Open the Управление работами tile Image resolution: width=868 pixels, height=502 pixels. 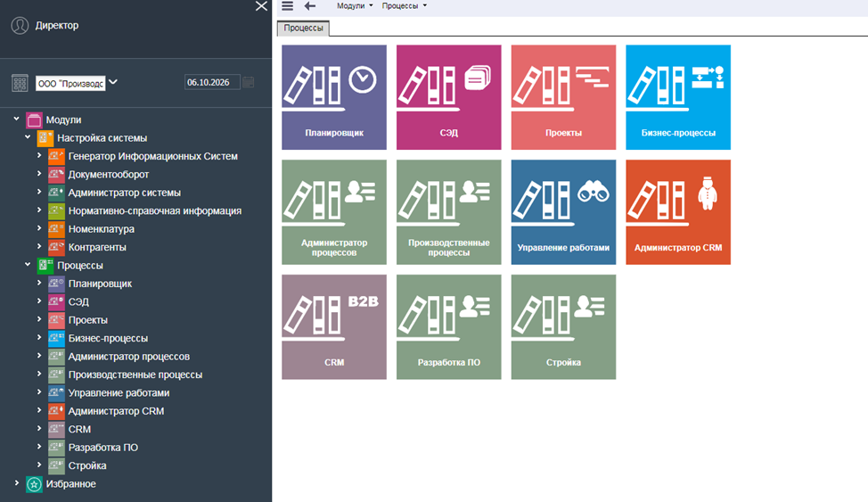click(x=563, y=212)
